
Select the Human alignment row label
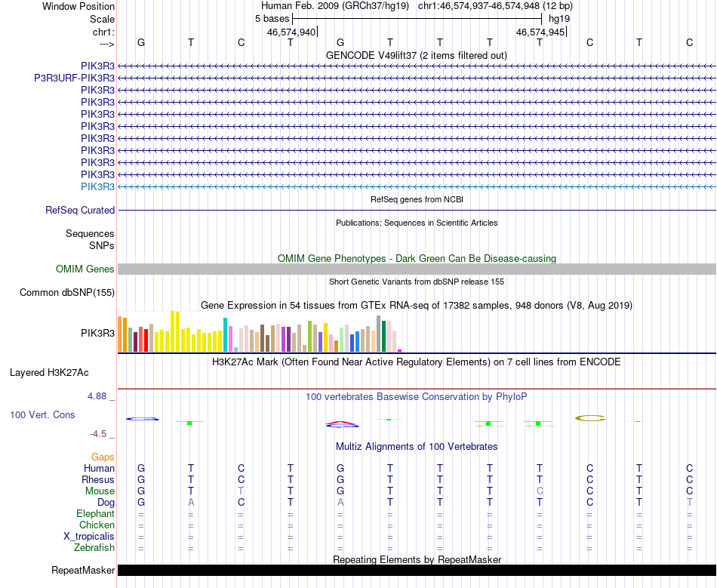[99, 468]
